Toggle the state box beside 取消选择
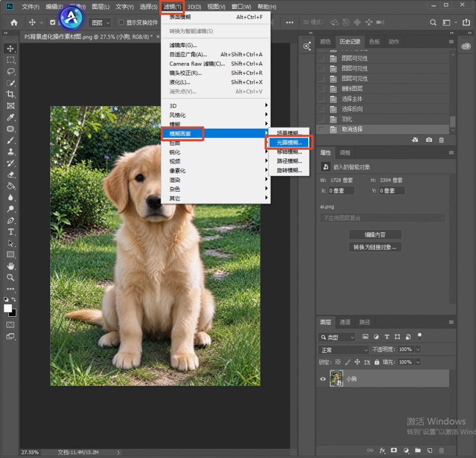 pos(322,129)
